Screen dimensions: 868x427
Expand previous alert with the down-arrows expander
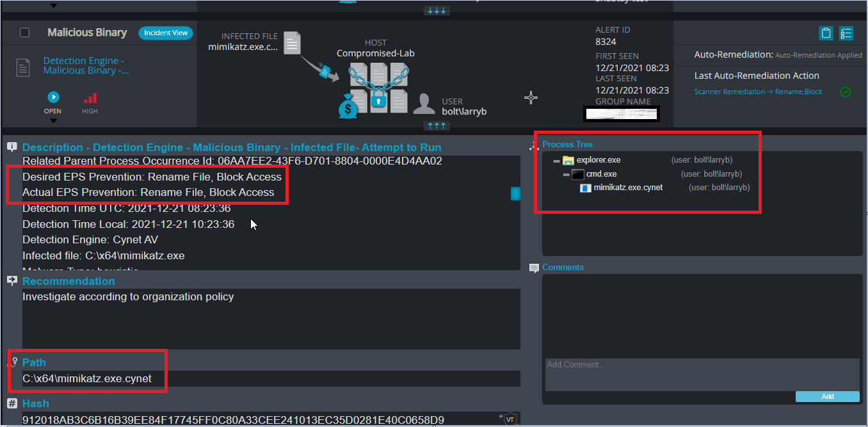point(437,10)
